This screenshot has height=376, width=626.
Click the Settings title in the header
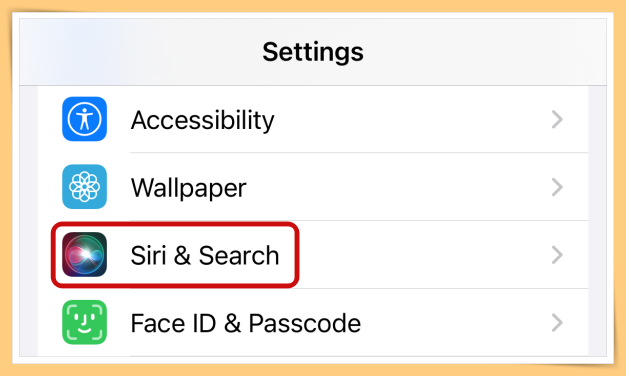point(313,52)
